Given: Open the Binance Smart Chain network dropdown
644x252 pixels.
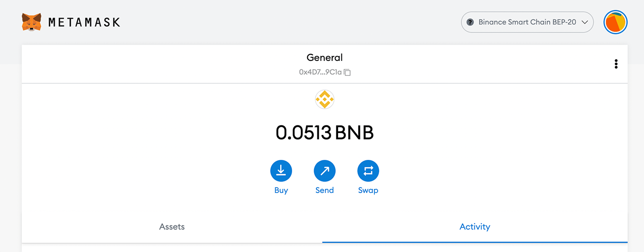Looking at the screenshot, I should coord(527,22).
